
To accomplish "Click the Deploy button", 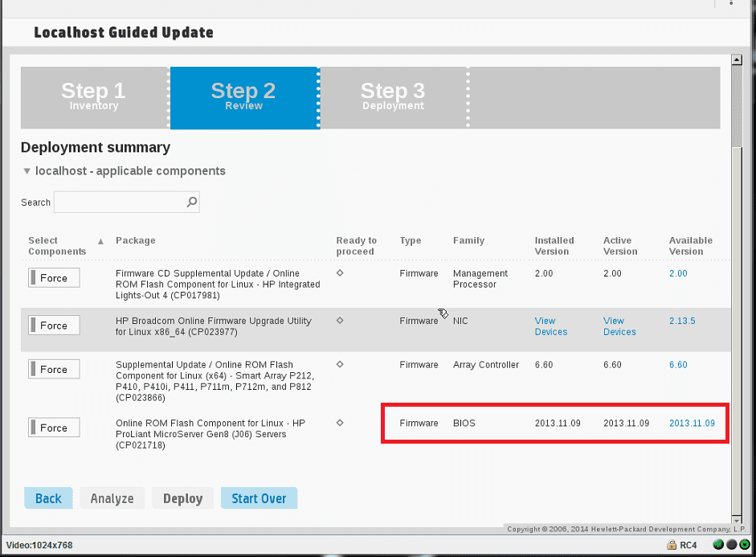I will (182, 498).
